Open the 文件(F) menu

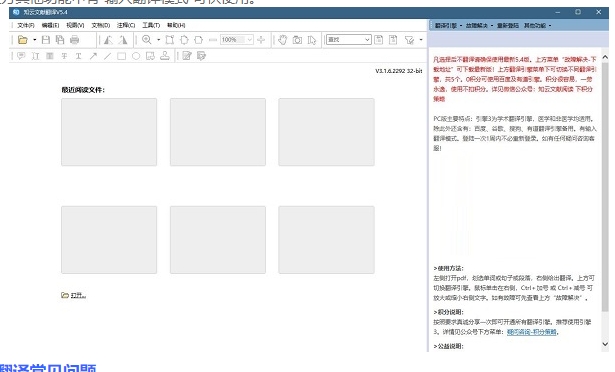click(25, 25)
